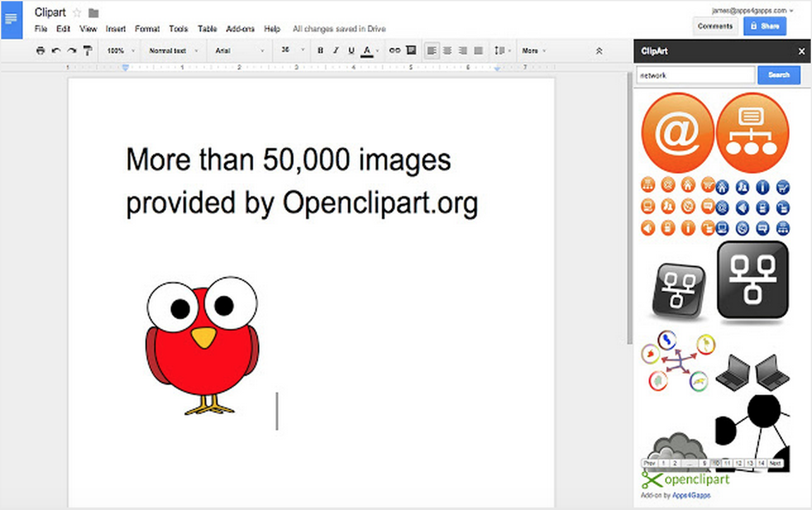Open the 100% zoom dropdown
Image resolution: width=812 pixels, height=510 pixels.
coord(120,51)
